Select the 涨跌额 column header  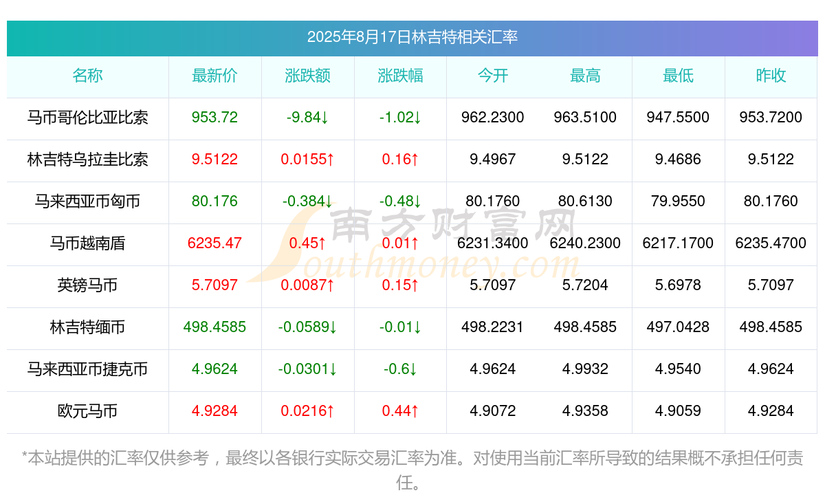(307, 76)
